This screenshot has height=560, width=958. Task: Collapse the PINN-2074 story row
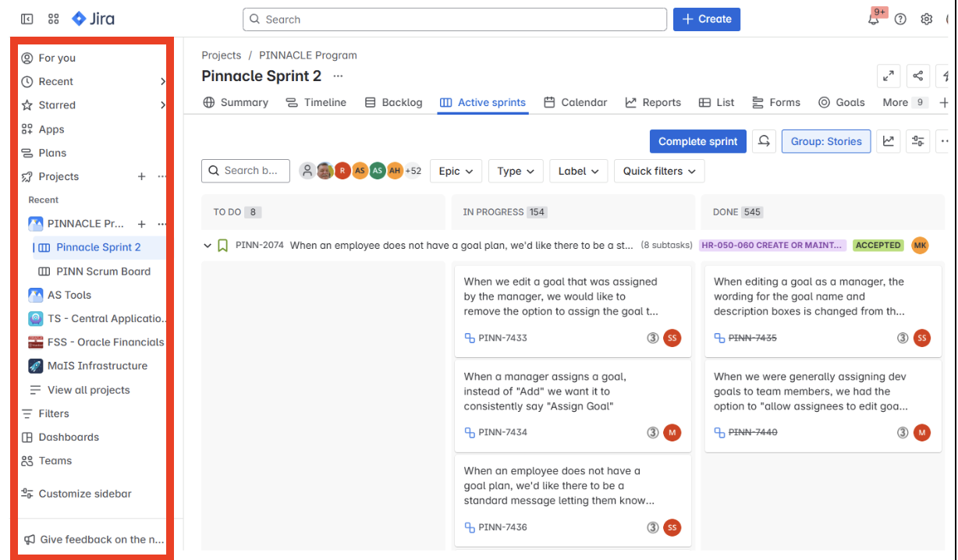tap(208, 245)
